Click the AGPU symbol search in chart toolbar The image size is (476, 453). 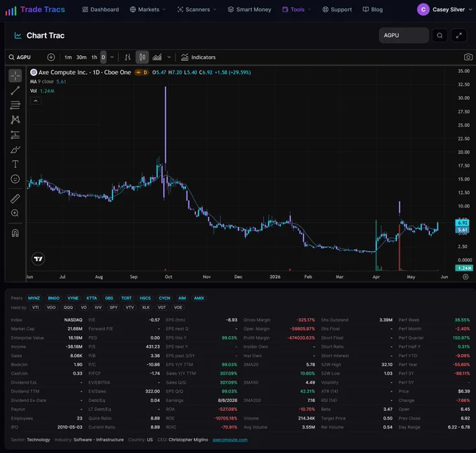point(20,57)
